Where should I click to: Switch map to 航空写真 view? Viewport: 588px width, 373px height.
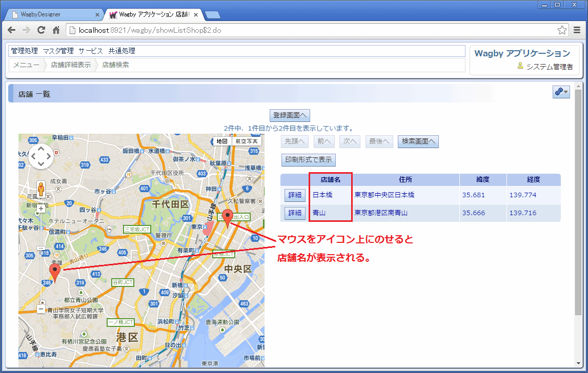247,141
